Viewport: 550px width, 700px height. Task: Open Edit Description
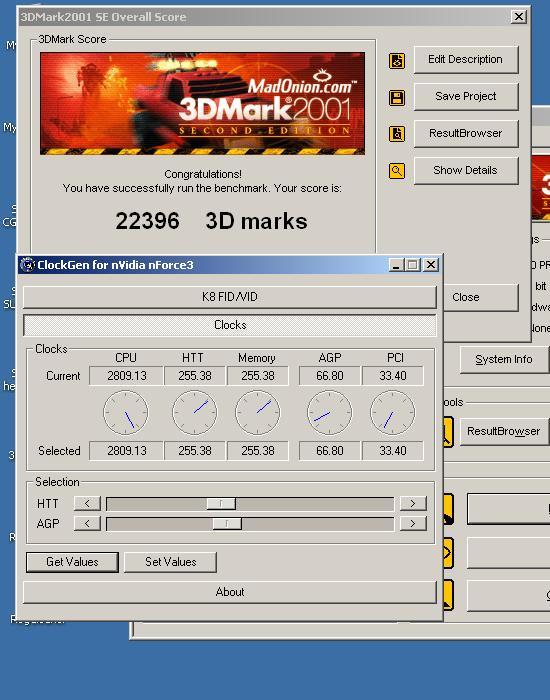point(466,59)
